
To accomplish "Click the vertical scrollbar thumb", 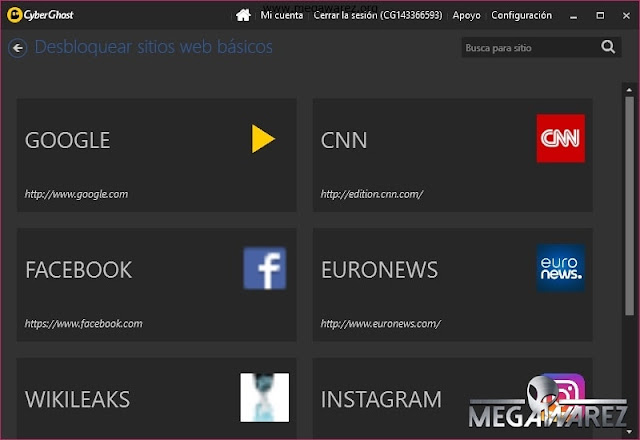I will (629, 206).
